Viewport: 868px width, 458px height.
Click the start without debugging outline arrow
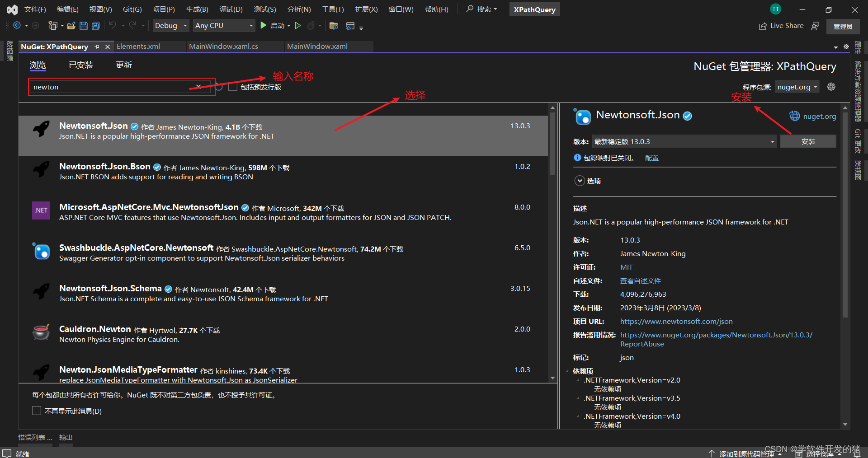[298, 26]
